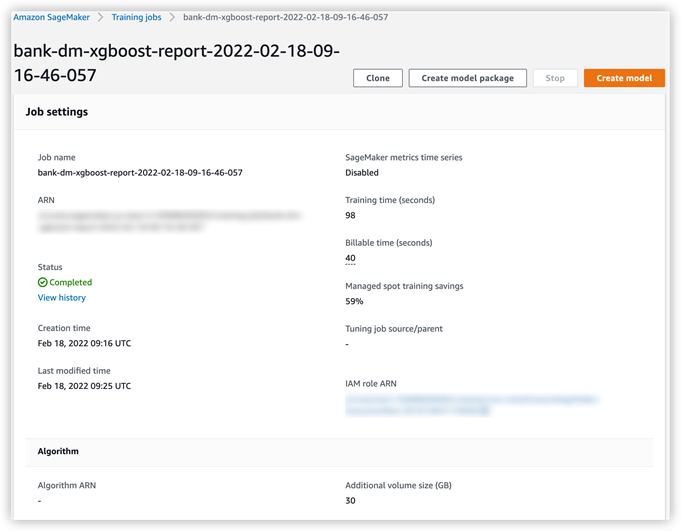Click the Clone button
681x531 pixels.
(378, 78)
